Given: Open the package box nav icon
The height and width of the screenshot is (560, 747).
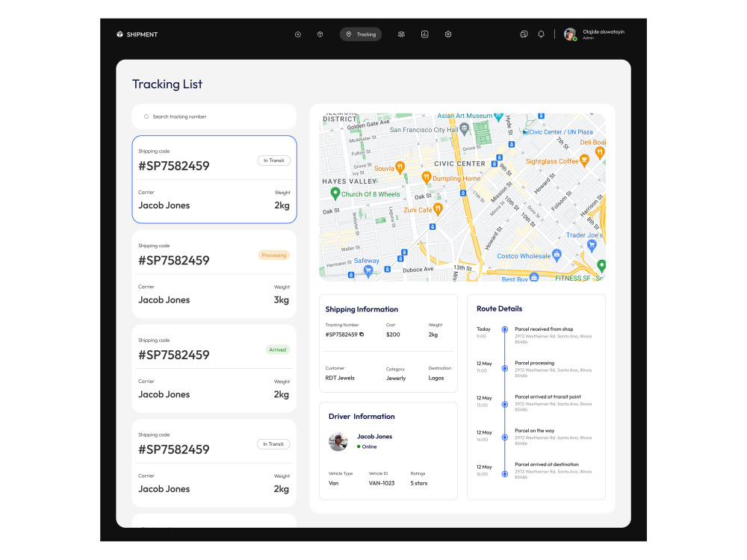Looking at the screenshot, I should point(320,34).
